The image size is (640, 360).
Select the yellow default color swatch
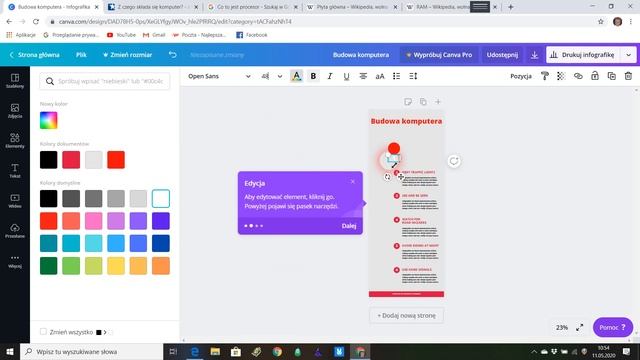click(x=116, y=266)
